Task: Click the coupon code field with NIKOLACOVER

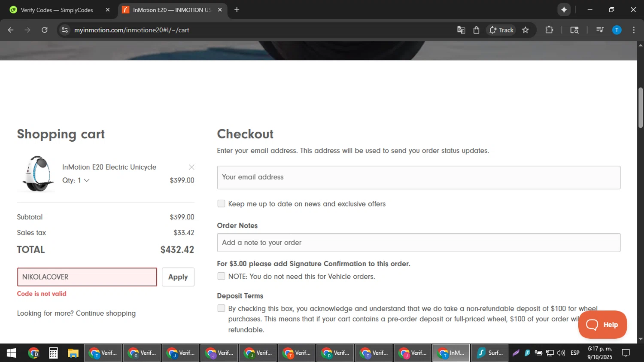Action: coord(87,277)
